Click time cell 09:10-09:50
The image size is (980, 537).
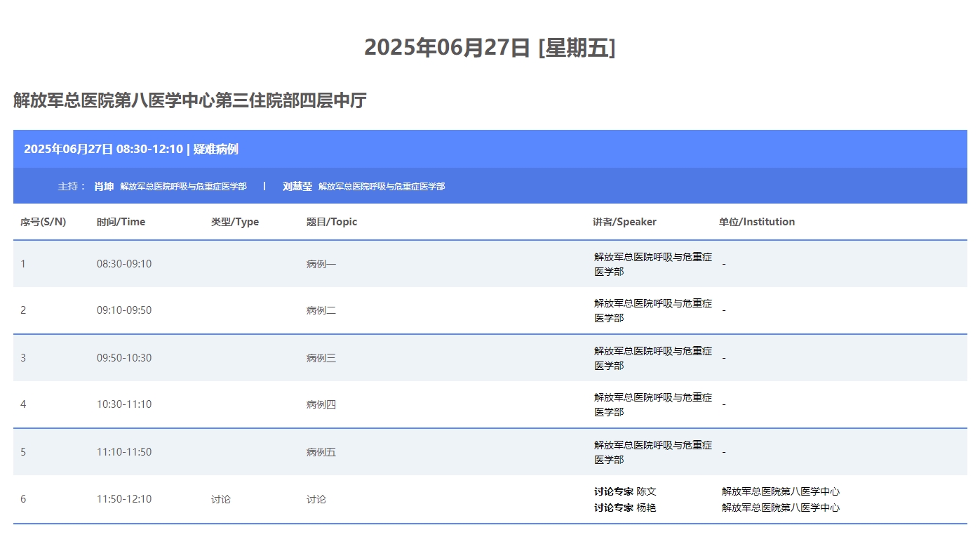[124, 310]
